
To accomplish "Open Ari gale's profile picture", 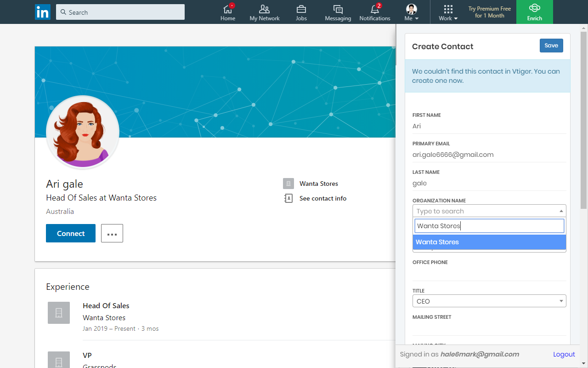I will (83, 132).
